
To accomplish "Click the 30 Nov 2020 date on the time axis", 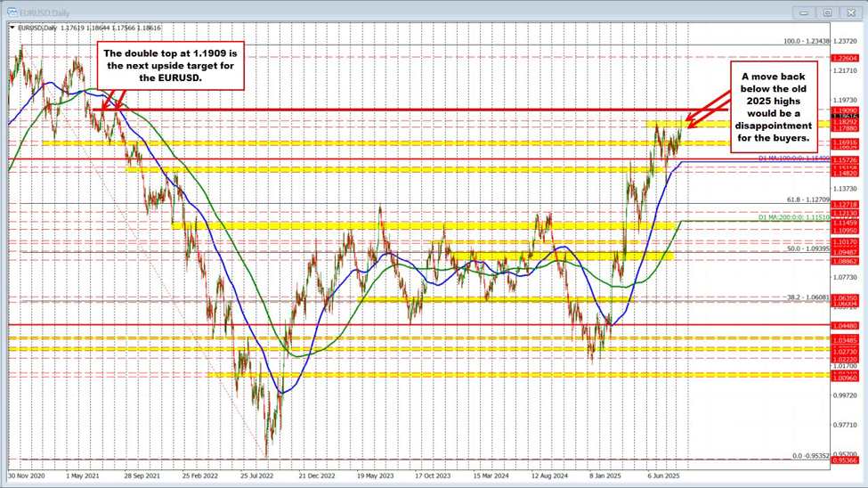I will click(27, 476).
